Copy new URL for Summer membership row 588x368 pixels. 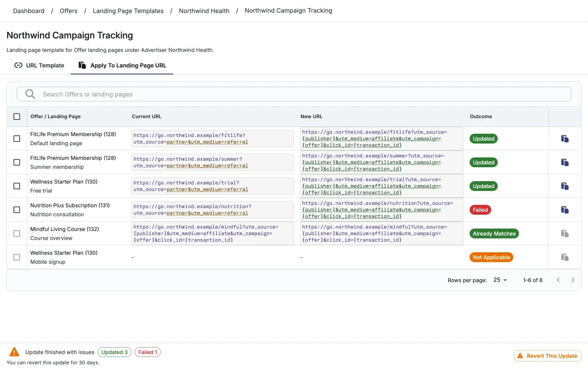pos(565,162)
